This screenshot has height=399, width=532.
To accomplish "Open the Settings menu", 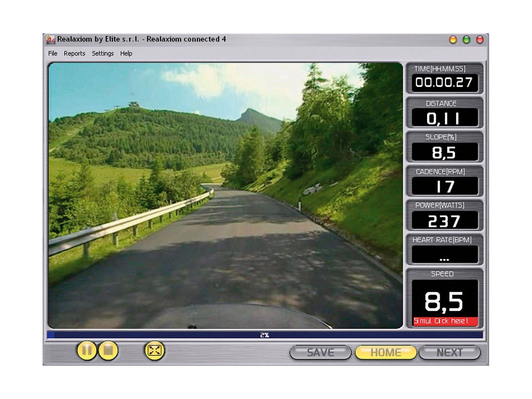I will (x=102, y=54).
